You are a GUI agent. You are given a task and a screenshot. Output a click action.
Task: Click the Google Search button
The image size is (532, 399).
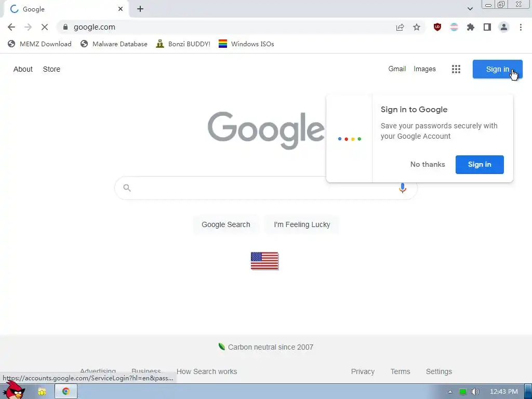[225, 224]
